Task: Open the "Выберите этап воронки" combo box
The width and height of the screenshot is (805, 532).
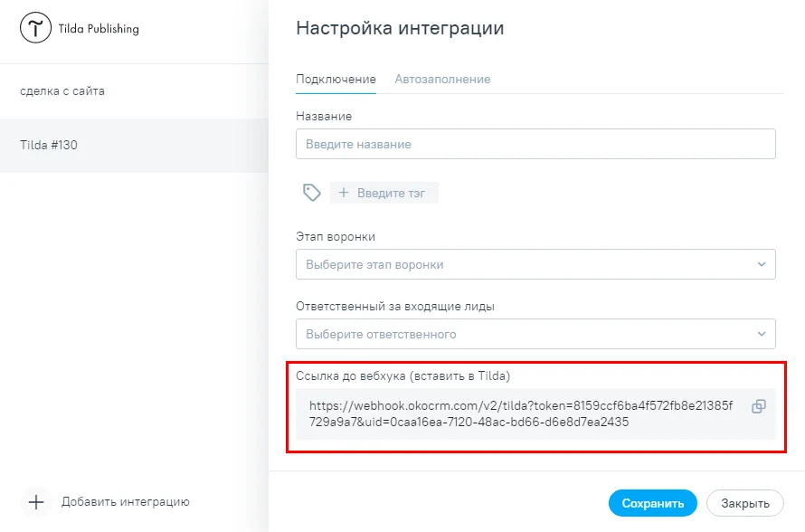Action: click(x=535, y=264)
